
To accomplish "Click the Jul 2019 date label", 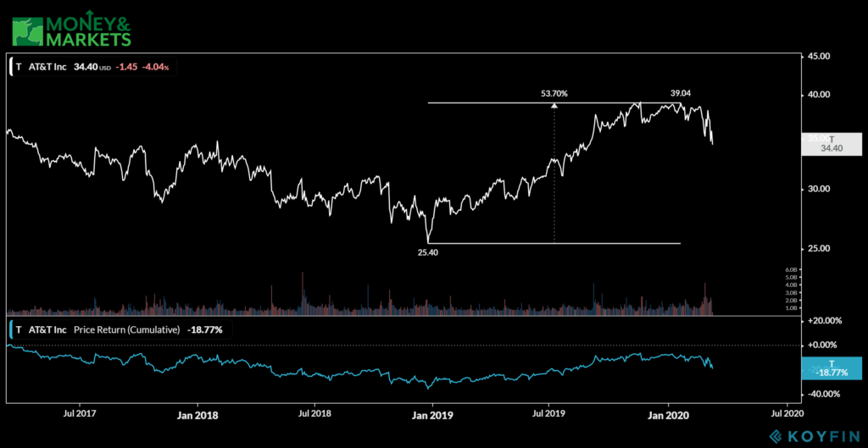I will [548, 413].
